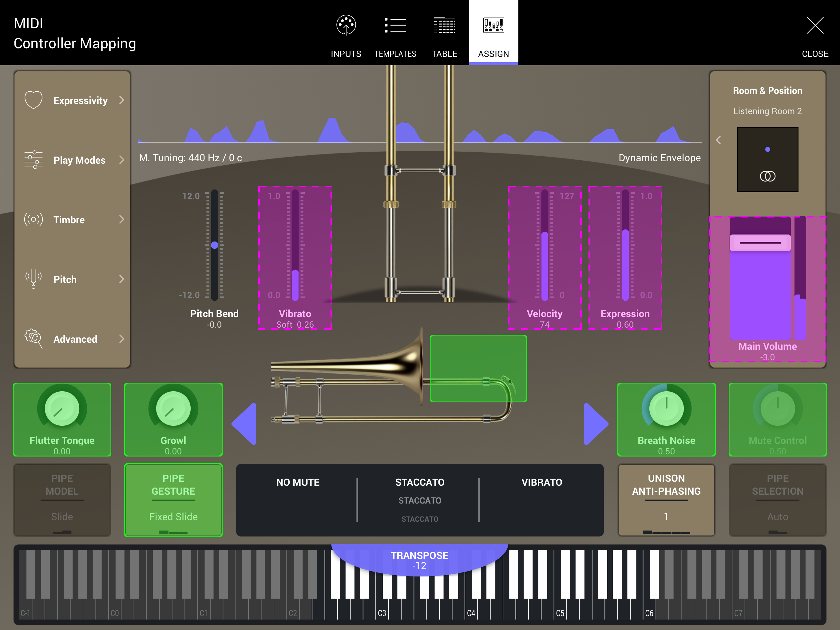Viewport: 840px width, 630px height.
Task: Open the Pipe Selection Auto selector
Action: click(x=778, y=500)
